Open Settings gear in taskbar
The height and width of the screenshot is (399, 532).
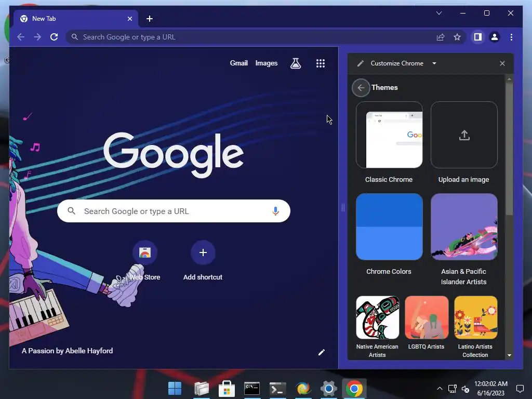[328, 389]
